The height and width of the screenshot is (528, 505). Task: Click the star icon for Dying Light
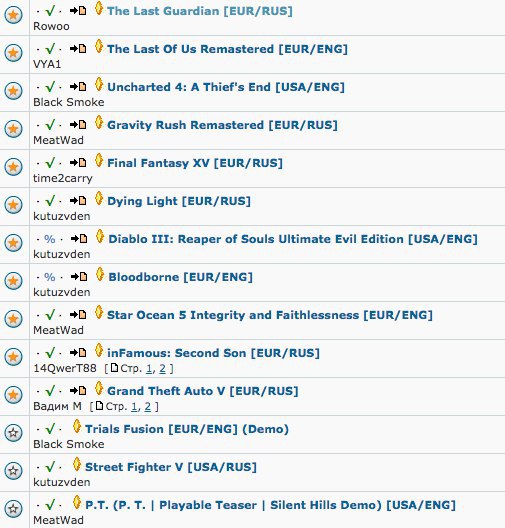click(x=13, y=205)
